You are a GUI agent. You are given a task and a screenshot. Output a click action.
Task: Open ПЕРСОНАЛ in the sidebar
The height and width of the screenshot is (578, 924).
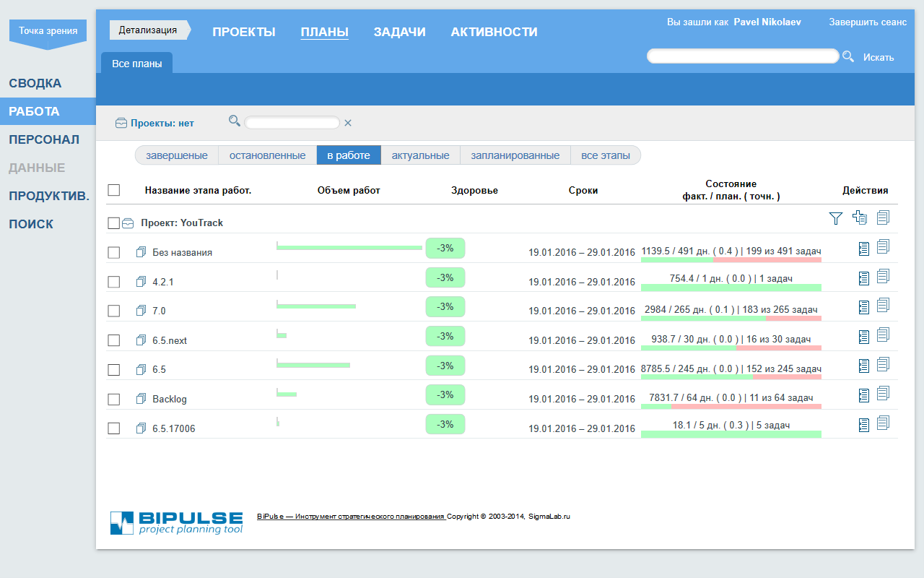coord(44,139)
